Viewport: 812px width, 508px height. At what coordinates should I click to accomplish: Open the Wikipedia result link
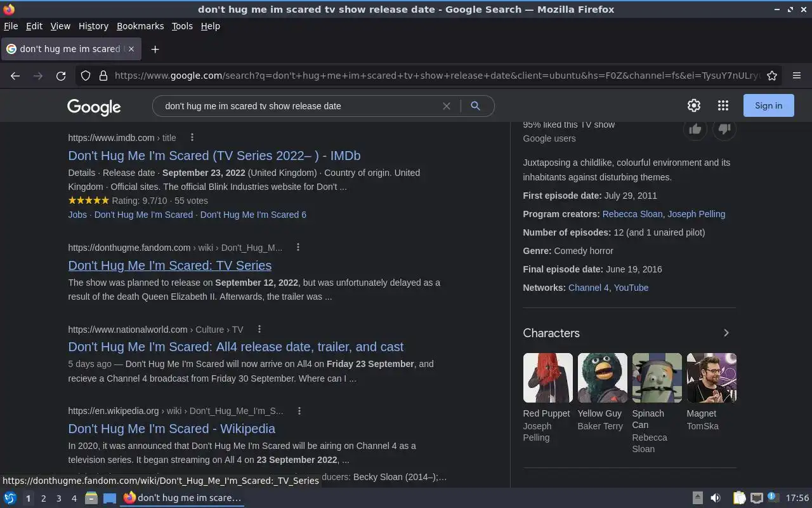pyautogui.click(x=172, y=429)
